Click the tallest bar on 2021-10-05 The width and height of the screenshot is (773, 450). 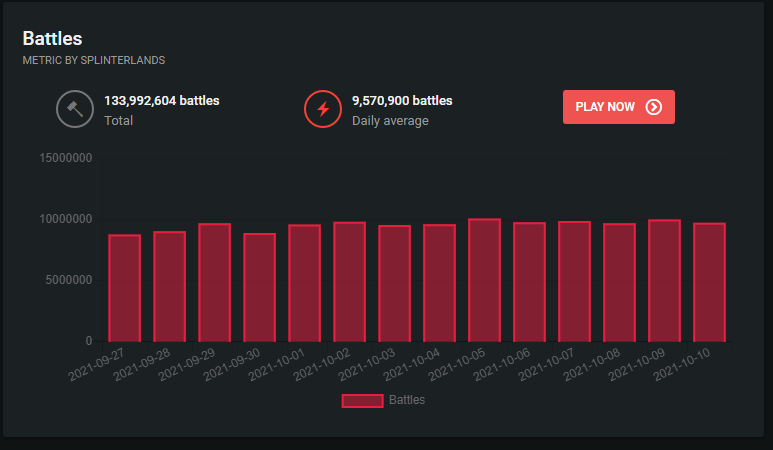(x=484, y=280)
